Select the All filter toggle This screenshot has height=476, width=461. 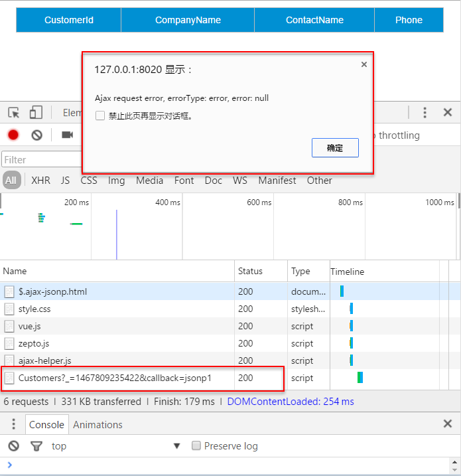coord(11,180)
